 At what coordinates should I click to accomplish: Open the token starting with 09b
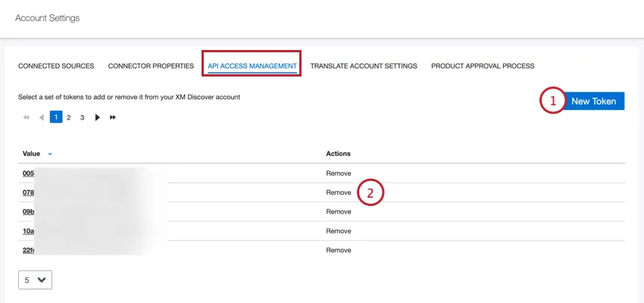tap(29, 212)
